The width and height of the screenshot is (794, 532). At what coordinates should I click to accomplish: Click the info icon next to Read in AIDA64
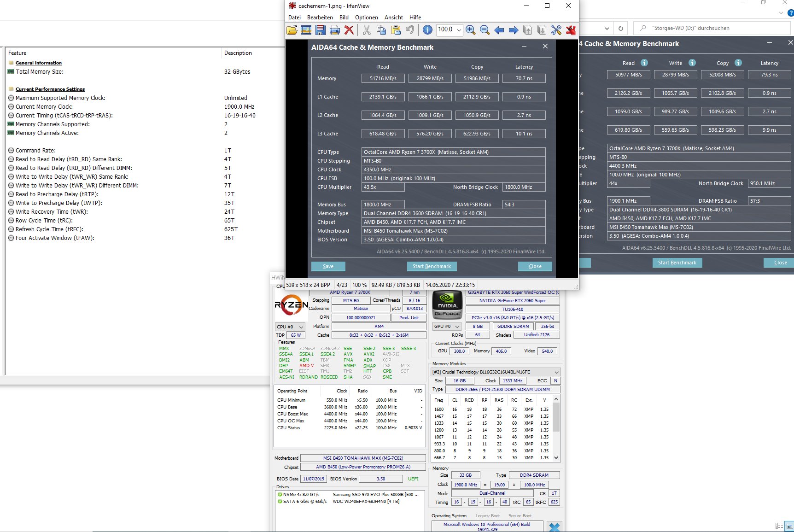click(644, 63)
